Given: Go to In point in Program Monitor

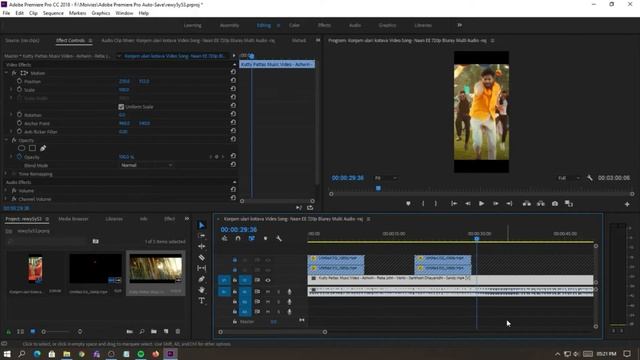Looking at the screenshot, I should click(x=454, y=204).
